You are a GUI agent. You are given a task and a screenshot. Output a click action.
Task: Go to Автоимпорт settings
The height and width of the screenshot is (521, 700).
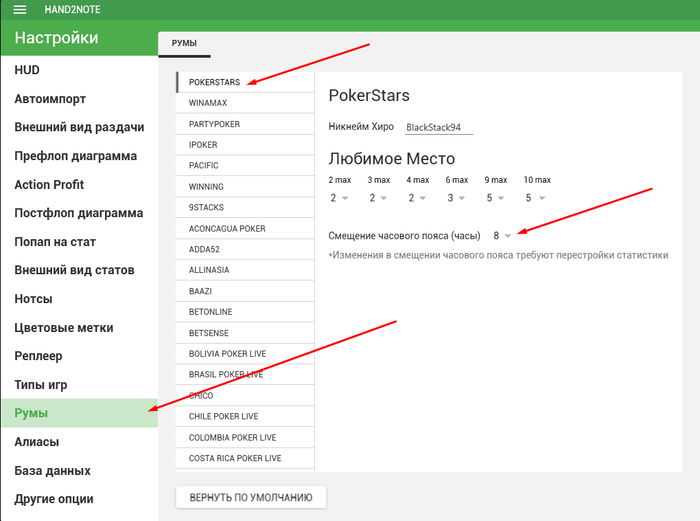point(79,99)
